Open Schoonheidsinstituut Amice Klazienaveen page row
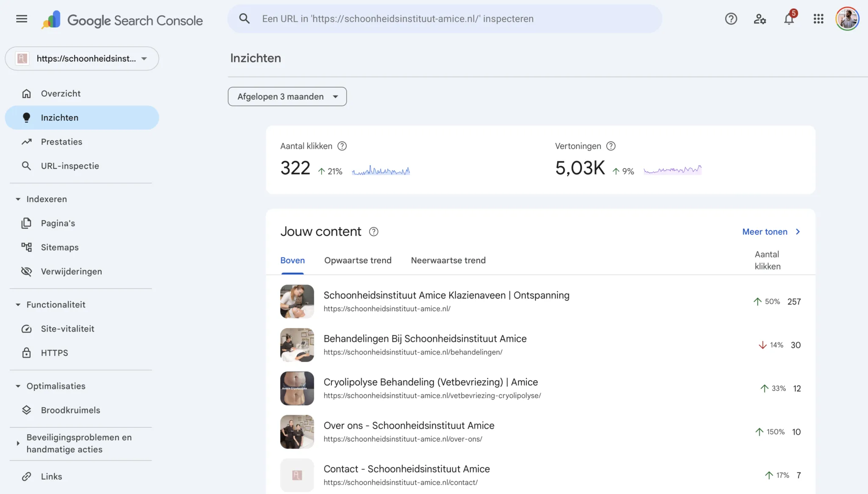 coord(540,301)
